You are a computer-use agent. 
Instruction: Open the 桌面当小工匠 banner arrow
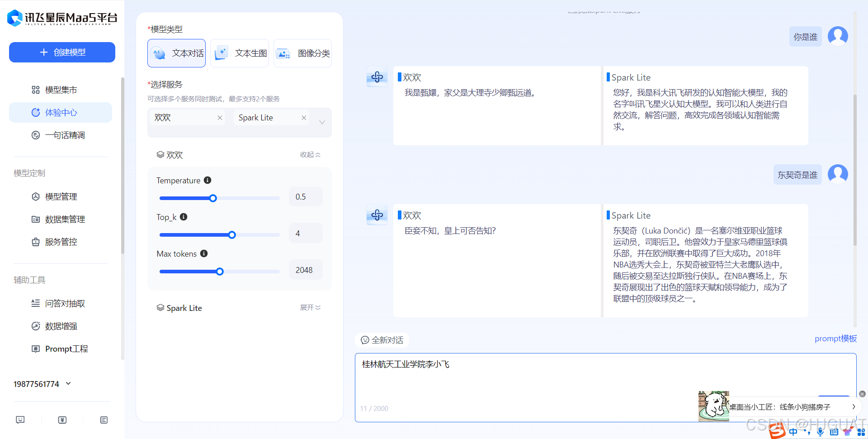854,407
